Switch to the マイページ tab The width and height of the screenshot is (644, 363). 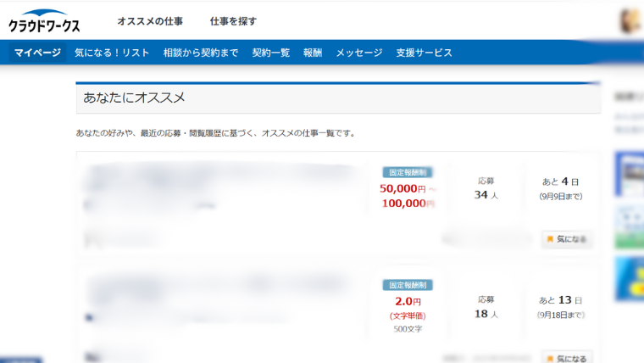[37, 53]
